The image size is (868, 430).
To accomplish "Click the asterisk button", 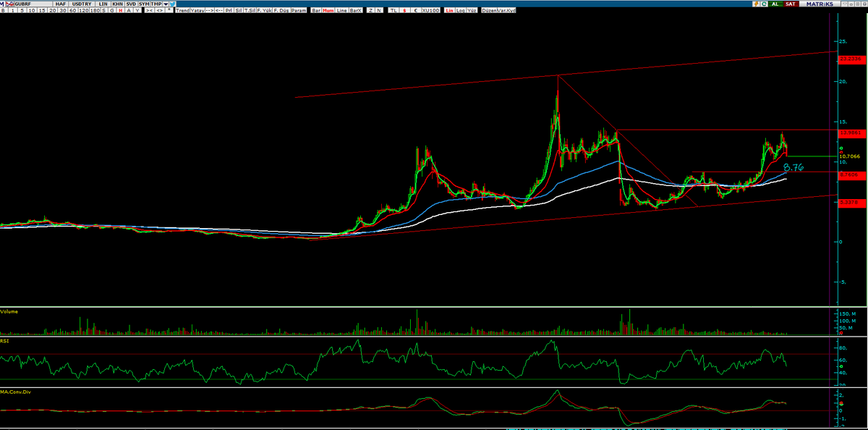I will pyautogui.click(x=169, y=11).
